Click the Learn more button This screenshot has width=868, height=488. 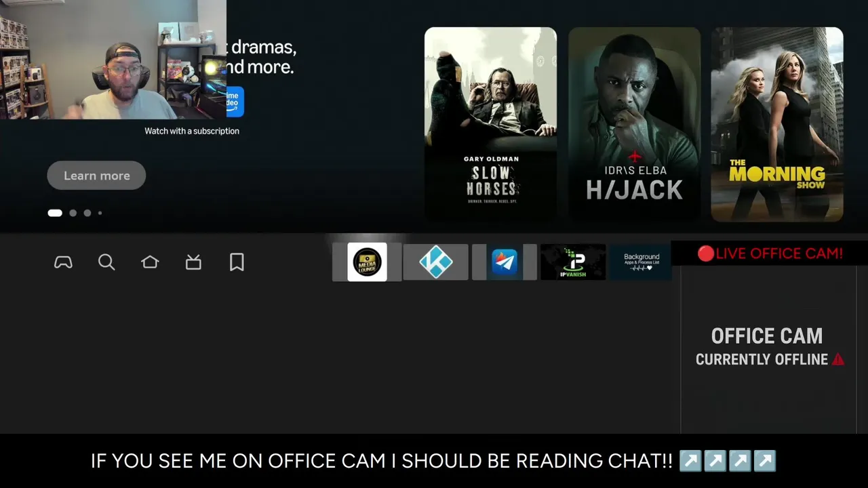click(96, 176)
